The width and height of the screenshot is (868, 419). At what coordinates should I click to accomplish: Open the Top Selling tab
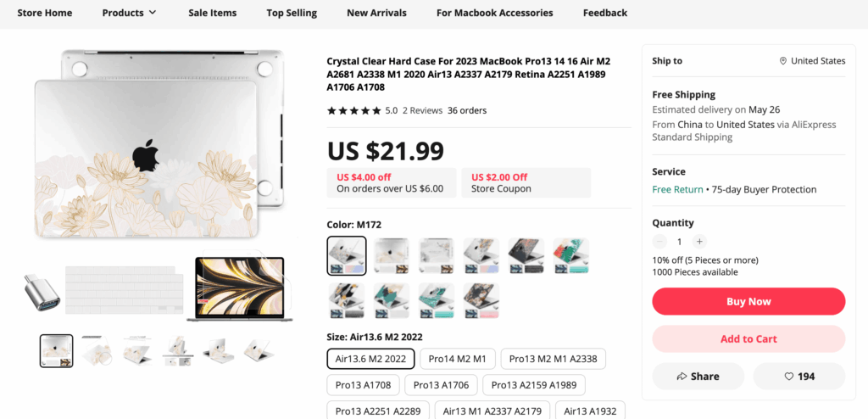coord(292,13)
